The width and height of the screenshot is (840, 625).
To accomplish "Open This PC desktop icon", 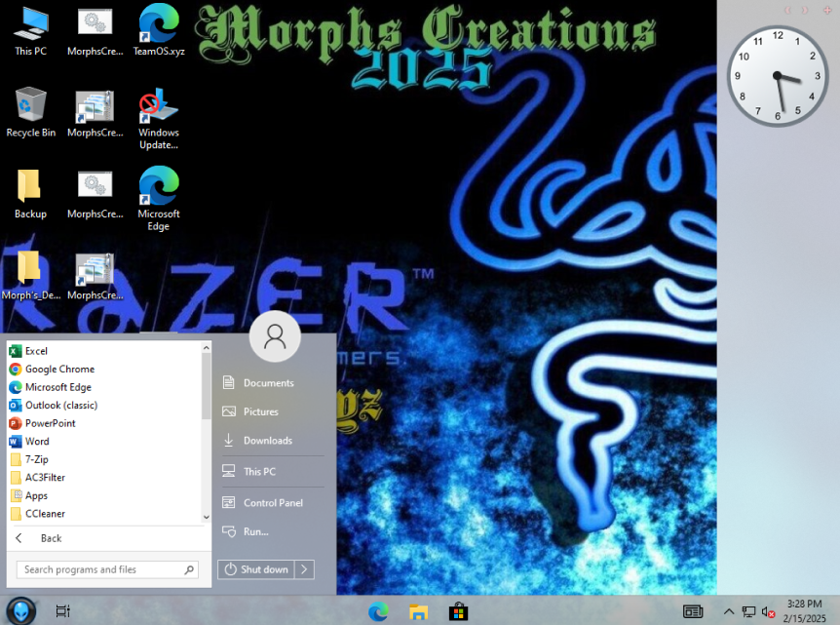I will tap(30, 31).
